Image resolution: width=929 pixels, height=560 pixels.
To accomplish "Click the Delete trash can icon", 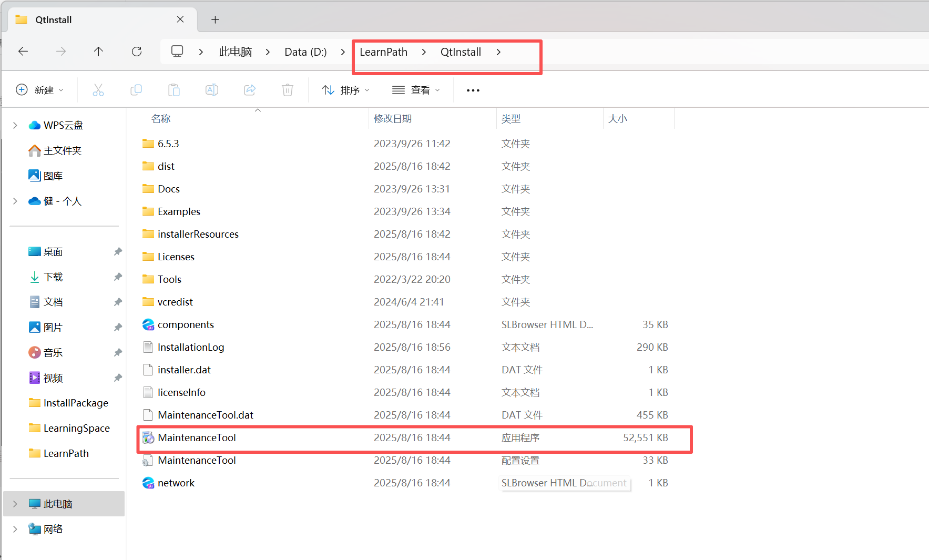I will (x=288, y=90).
